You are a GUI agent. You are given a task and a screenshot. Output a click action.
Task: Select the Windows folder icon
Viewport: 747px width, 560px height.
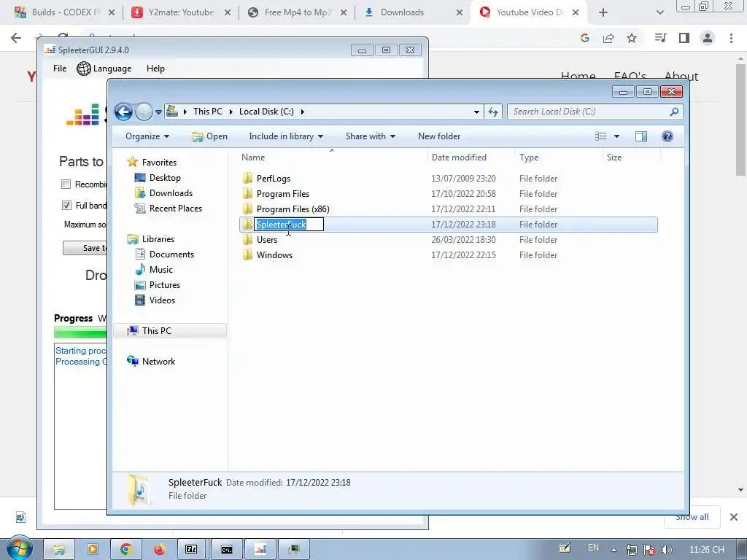point(247,254)
